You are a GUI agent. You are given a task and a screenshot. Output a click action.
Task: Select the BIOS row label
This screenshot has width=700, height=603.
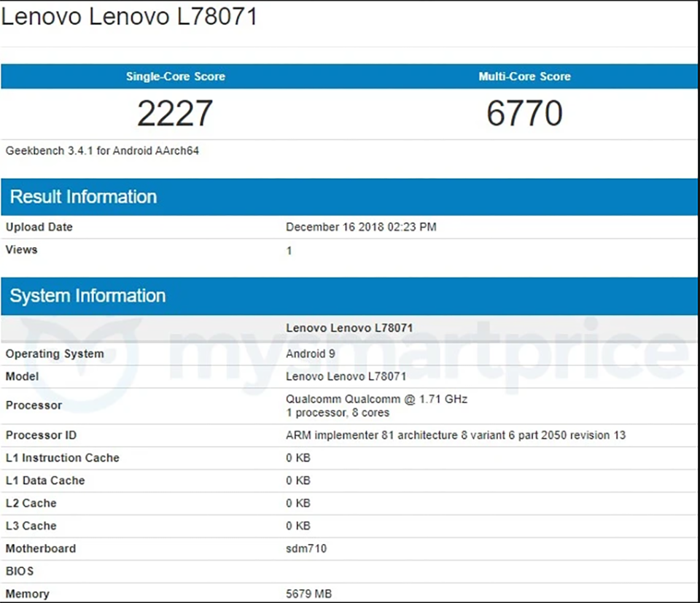20,572
